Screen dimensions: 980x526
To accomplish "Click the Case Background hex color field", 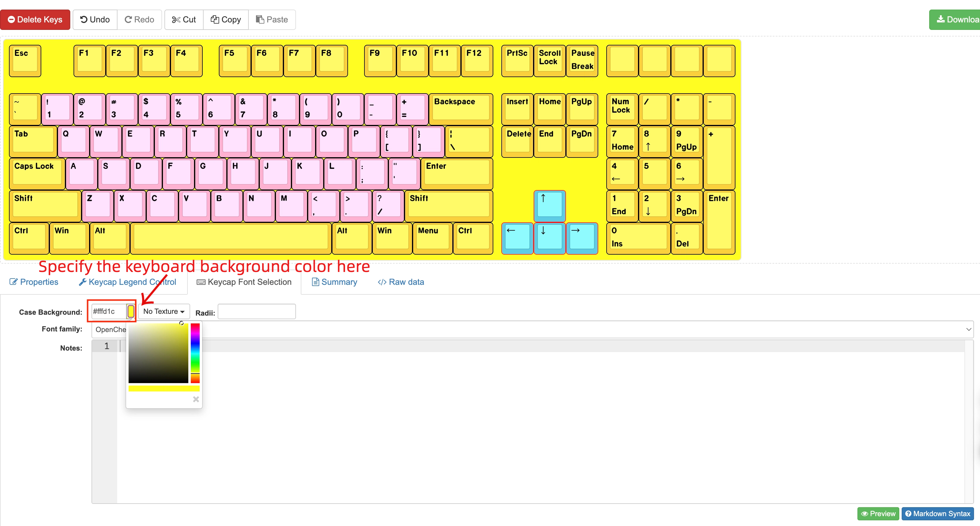I will pyautogui.click(x=109, y=311).
